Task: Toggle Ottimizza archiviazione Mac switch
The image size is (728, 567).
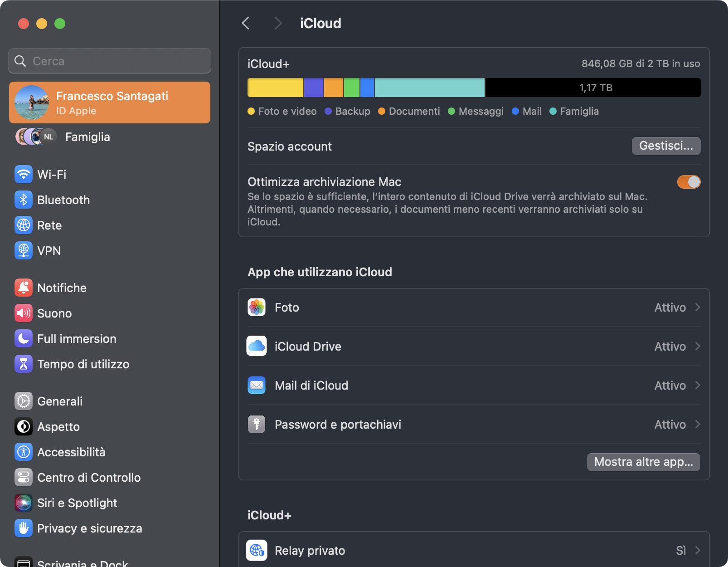Action: (689, 182)
